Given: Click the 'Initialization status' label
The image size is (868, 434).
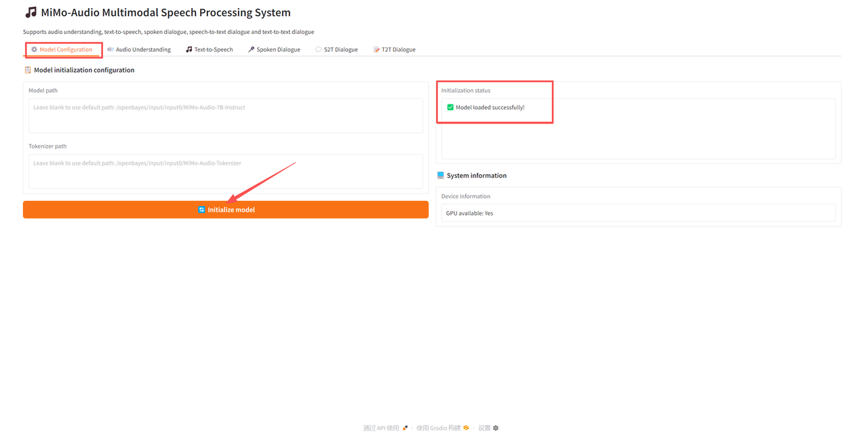Looking at the screenshot, I should click(466, 90).
